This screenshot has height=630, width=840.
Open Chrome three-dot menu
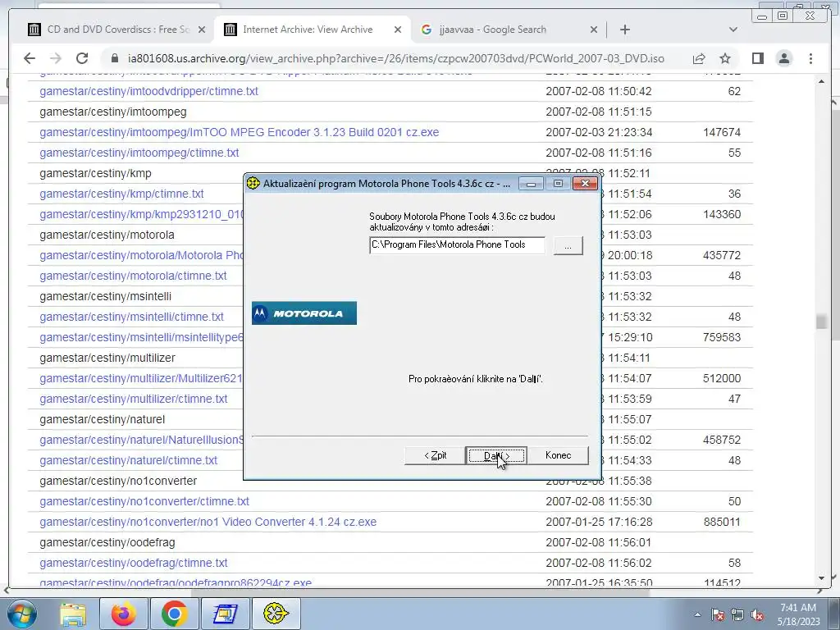point(810,58)
